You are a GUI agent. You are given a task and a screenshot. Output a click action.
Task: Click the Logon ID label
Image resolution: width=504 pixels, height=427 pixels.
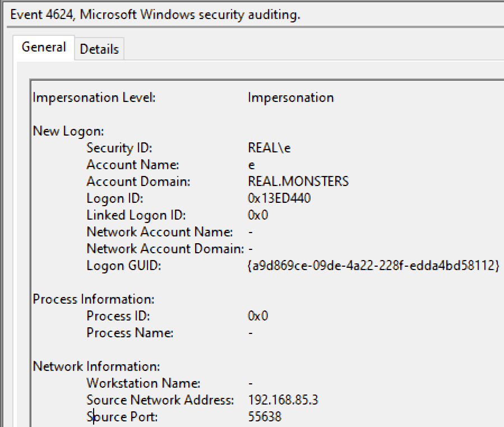[x=115, y=198]
